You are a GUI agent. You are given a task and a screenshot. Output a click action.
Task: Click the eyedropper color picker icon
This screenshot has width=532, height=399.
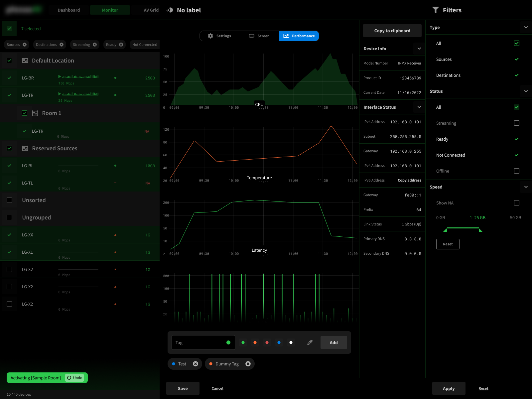(310, 342)
